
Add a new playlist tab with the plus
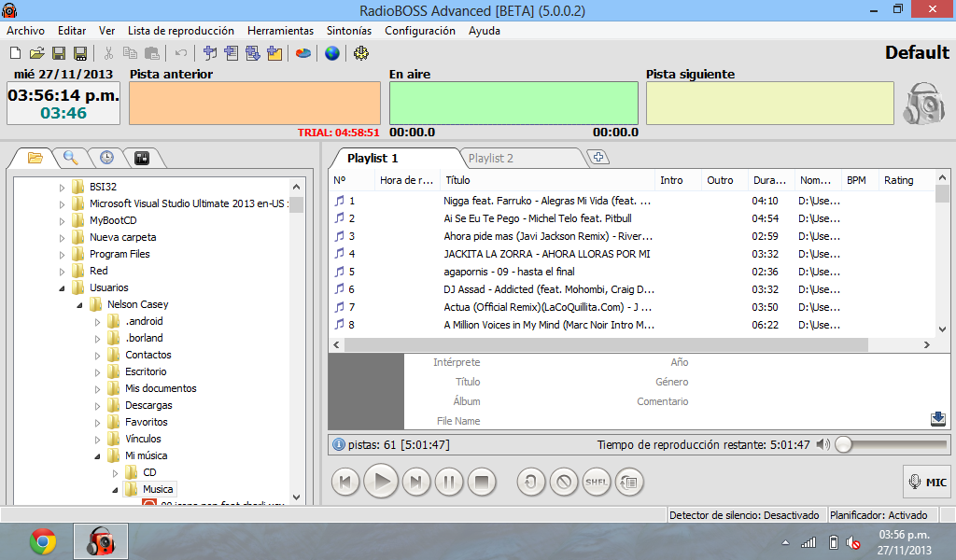598,157
